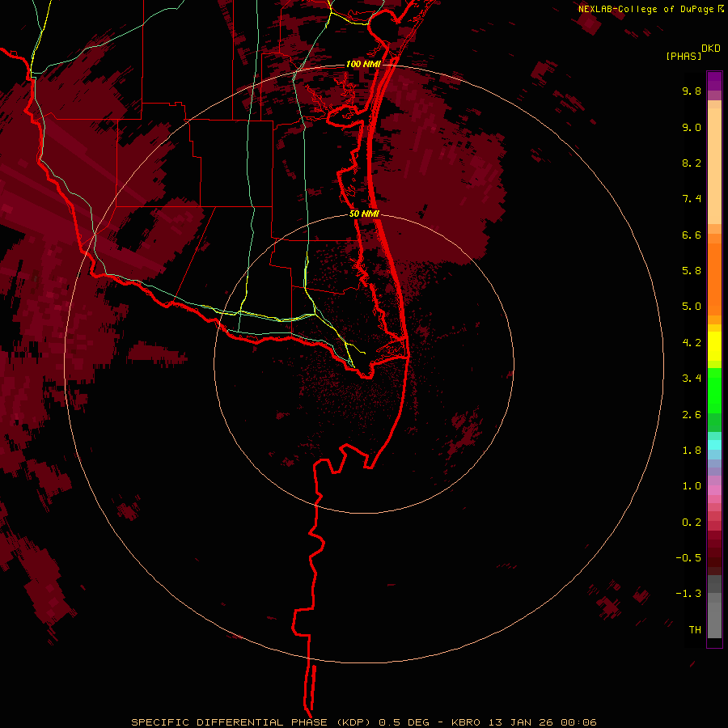Click the 1.0 legend value

coord(692,486)
